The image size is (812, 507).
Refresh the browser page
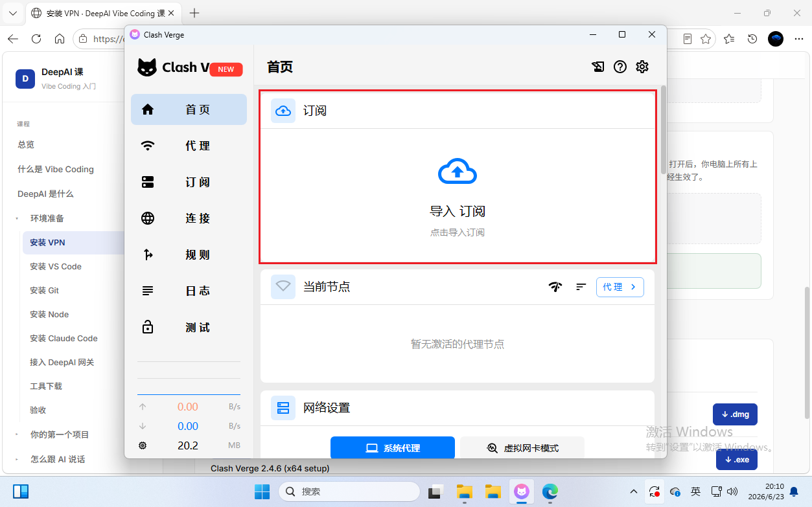coord(36,39)
